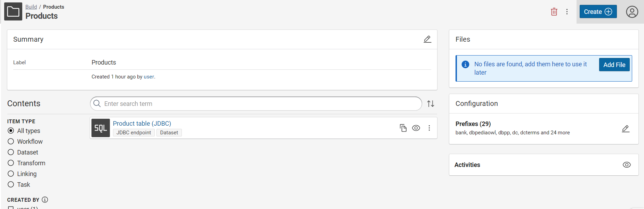Click the folder icon in header
This screenshot has width=644, height=209.
coord(13,11)
